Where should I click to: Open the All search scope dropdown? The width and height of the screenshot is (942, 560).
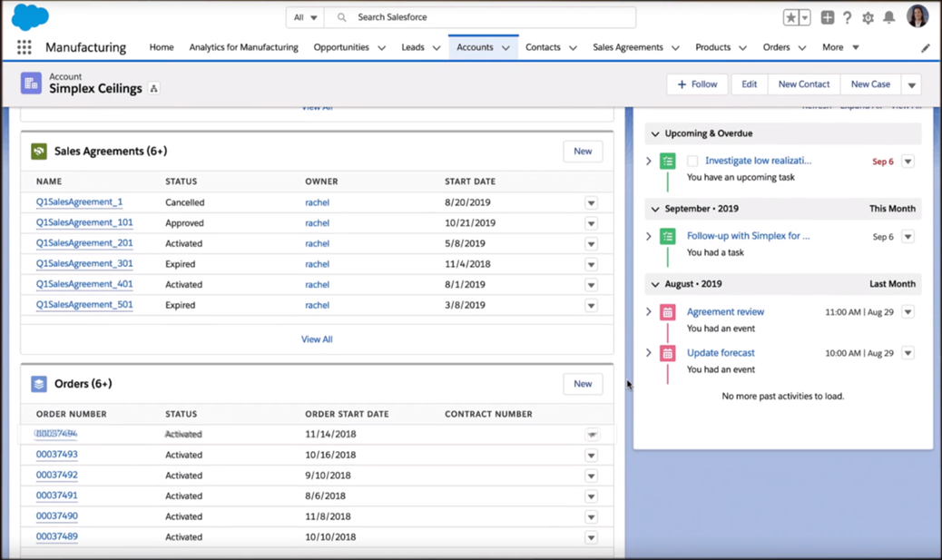pyautogui.click(x=305, y=17)
